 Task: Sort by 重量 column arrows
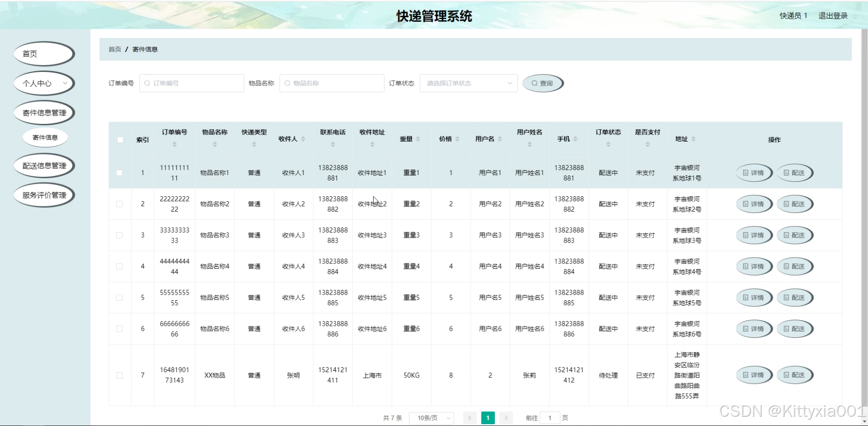coord(418,139)
